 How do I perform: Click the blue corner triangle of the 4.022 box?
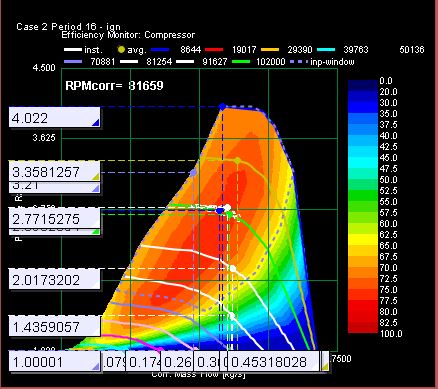tap(96, 123)
